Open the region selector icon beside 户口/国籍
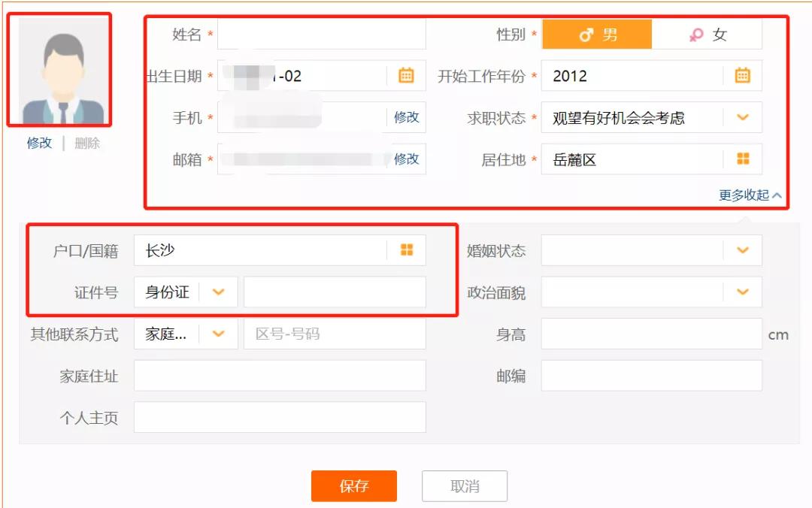 (x=407, y=250)
